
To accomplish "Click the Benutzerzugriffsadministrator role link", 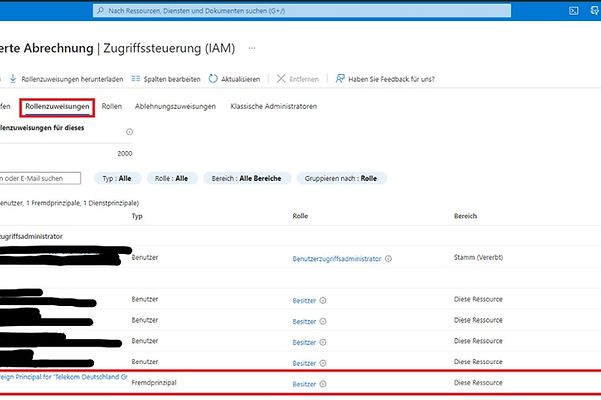I will click(x=336, y=258).
